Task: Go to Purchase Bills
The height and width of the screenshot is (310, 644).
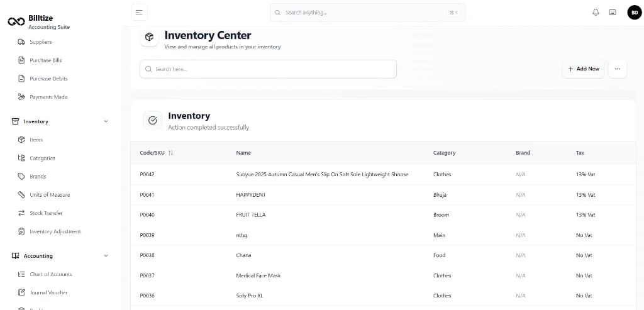Action: [45, 60]
